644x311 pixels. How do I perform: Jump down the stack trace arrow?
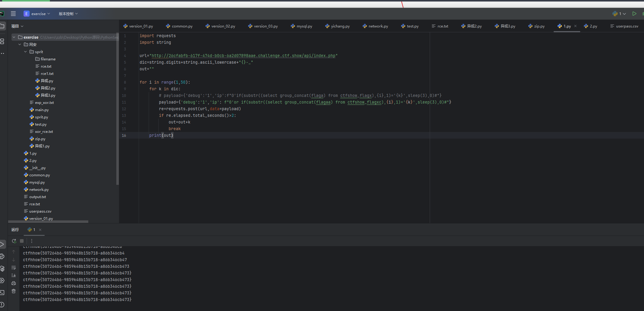[14, 260]
